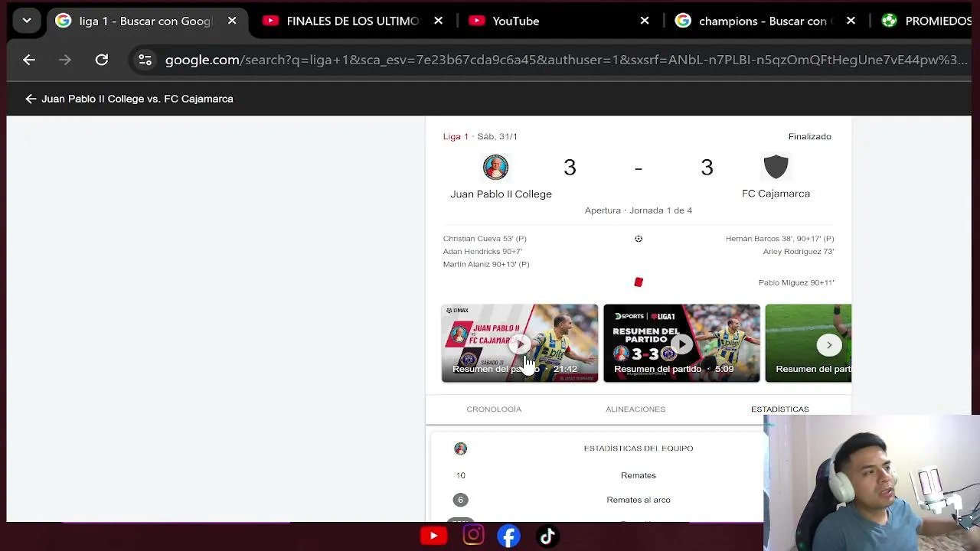Click the FC Cajamarca shield crest
This screenshot has height=551, width=980.
[x=776, y=167]
